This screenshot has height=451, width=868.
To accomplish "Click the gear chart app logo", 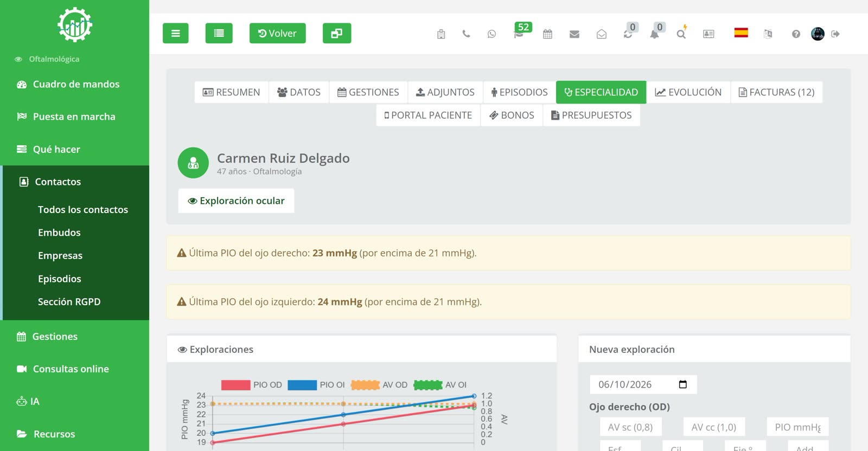I will tap(75, 24).
